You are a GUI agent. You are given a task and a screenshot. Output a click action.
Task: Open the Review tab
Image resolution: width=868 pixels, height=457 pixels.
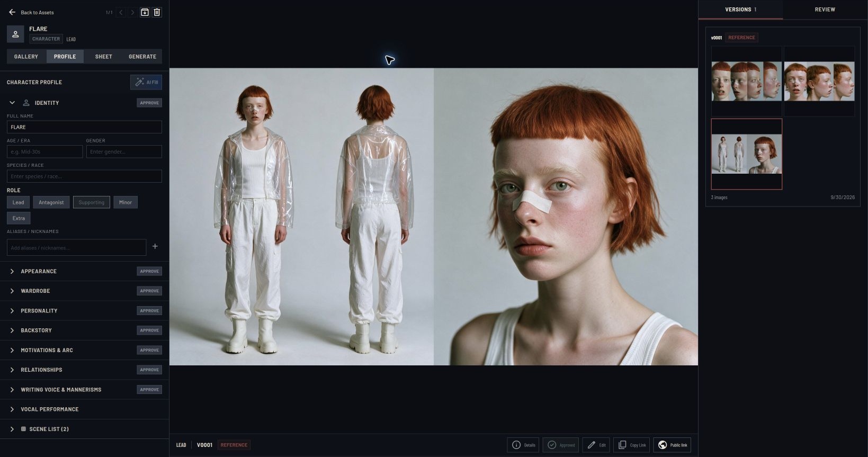click(x=825, y=10)
